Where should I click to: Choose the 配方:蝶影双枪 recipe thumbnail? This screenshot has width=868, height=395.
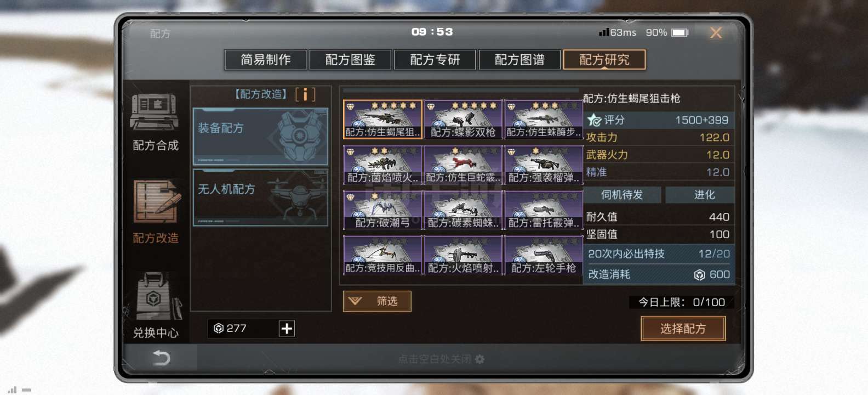coord(463,120)
